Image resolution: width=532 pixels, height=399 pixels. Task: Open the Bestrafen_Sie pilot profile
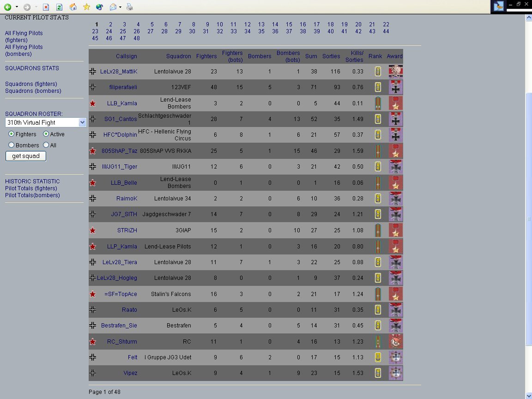point(119,326)
